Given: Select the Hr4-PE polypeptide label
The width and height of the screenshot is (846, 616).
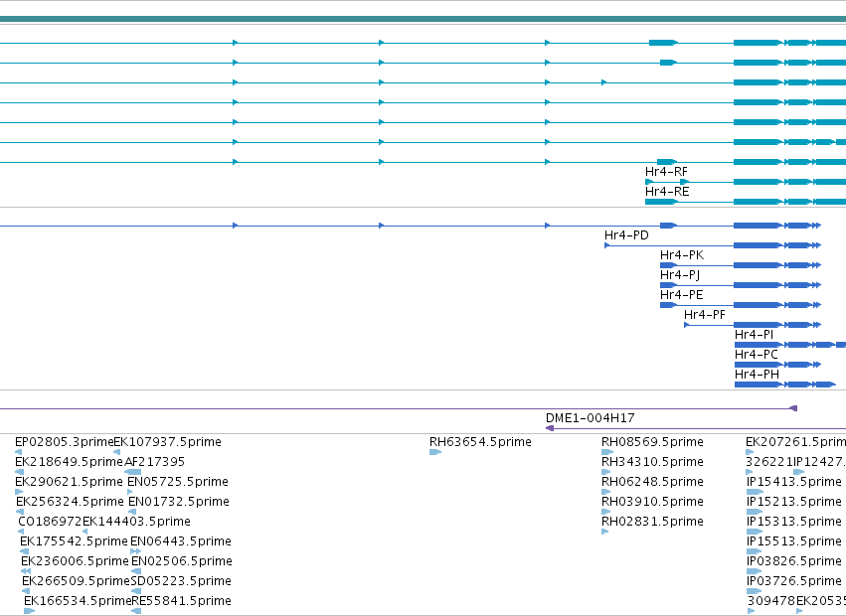Looking at the screenshot, I should tap(681, 295).
